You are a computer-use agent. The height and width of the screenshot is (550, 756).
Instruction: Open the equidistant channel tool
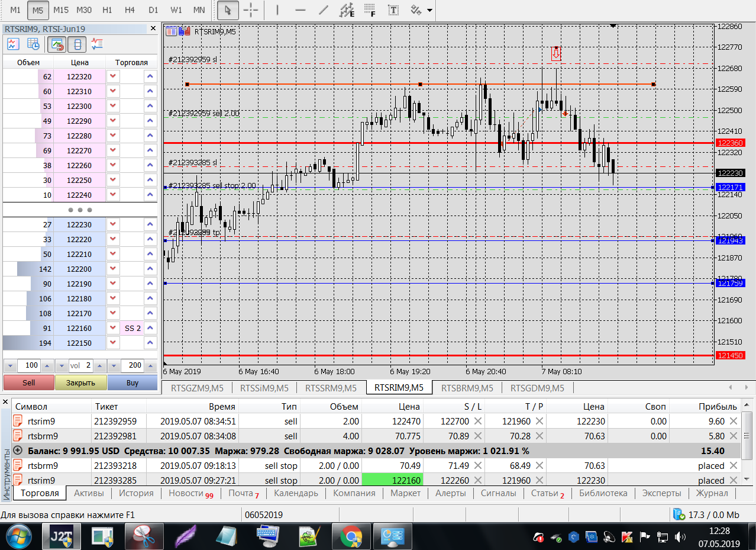coord(347,10)
